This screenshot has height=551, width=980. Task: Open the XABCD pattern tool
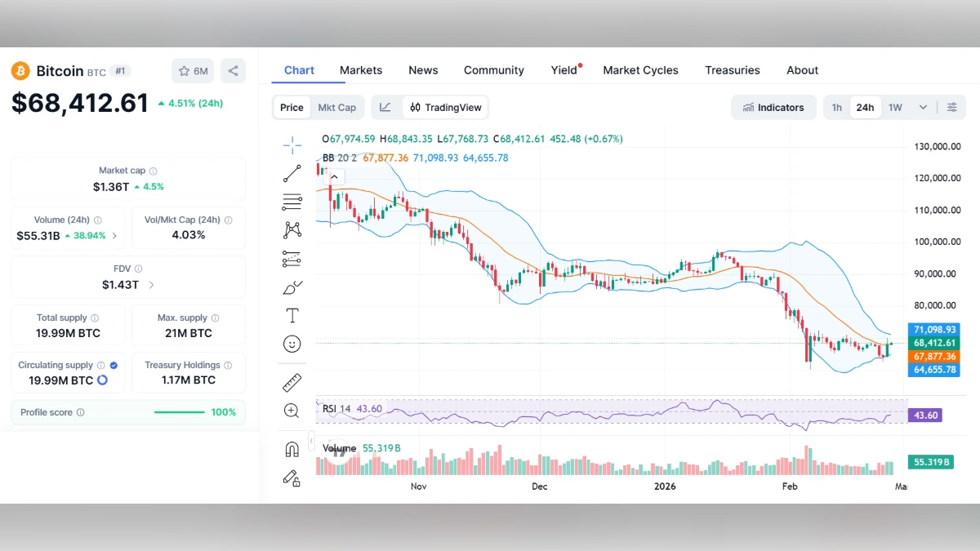tap(292, 229)
